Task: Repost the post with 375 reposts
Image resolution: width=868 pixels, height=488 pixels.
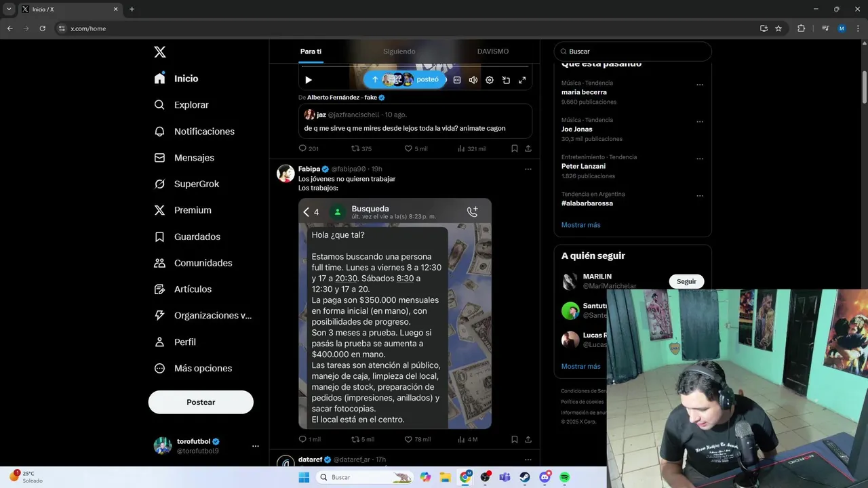Action: 361,148
